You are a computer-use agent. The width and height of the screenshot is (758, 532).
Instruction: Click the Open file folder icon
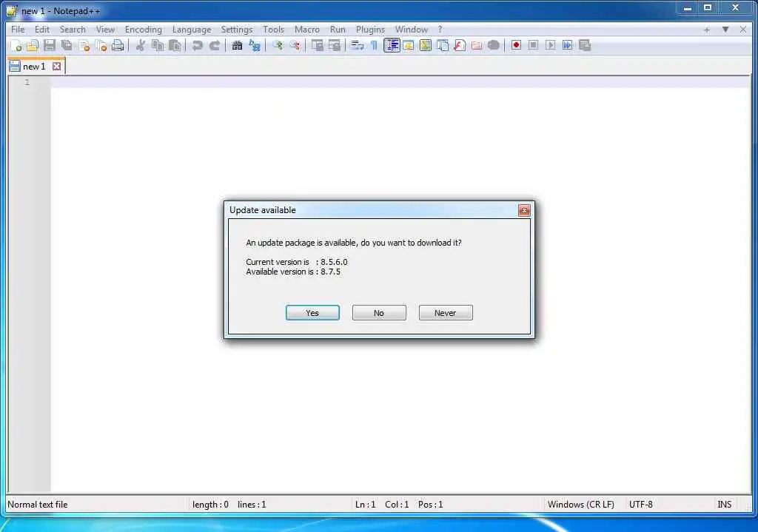tap(33, 45)
